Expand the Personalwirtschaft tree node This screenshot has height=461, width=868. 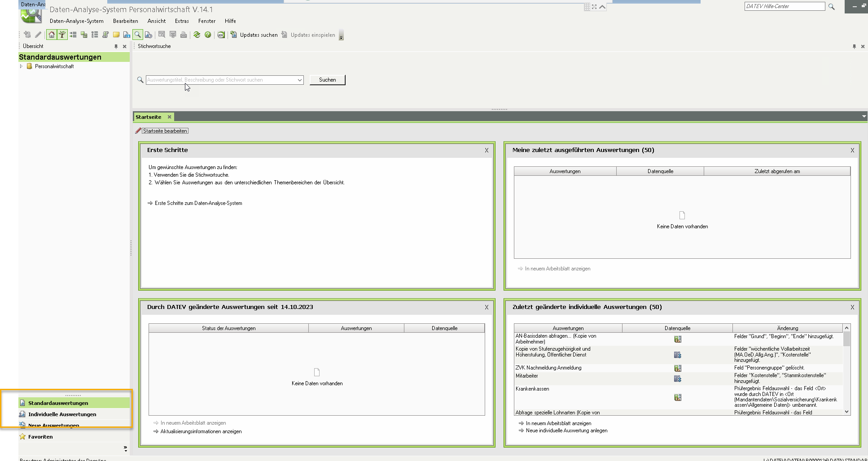pyautogui.click(x=21, y=66)
